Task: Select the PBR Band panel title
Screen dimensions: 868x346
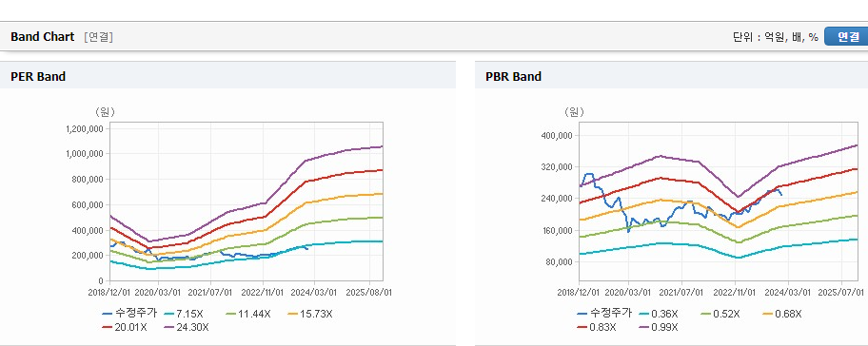Action: 513,77
